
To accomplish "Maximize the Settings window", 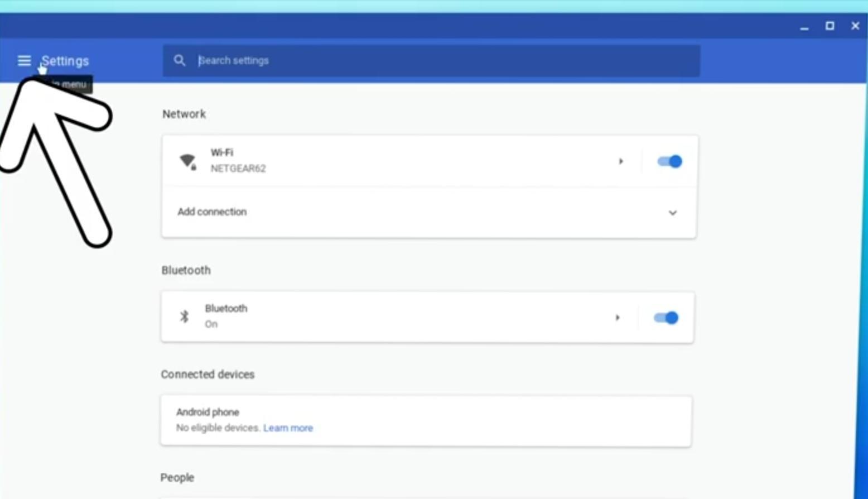I will tap(830, 26).
